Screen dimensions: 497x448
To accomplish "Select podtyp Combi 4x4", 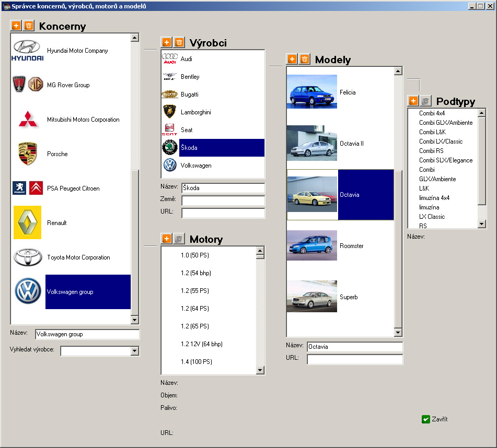I will pyautogui.click(x=432, y=113).
